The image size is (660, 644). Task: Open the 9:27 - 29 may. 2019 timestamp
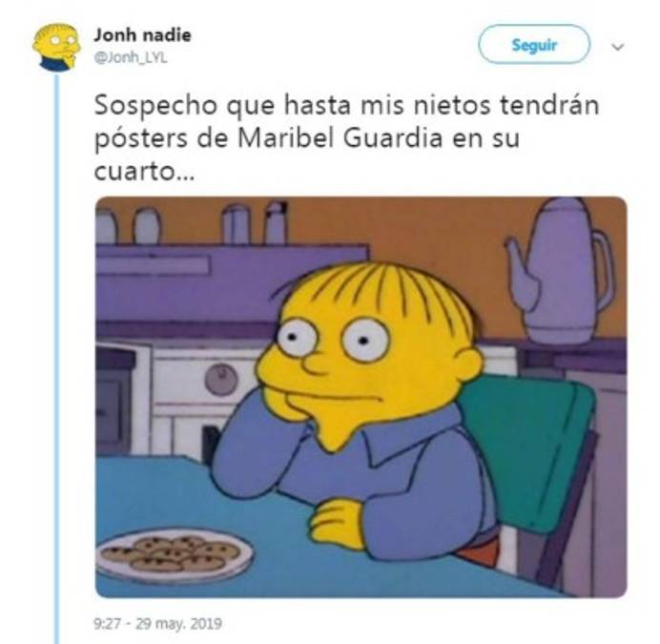click(157, 623)
